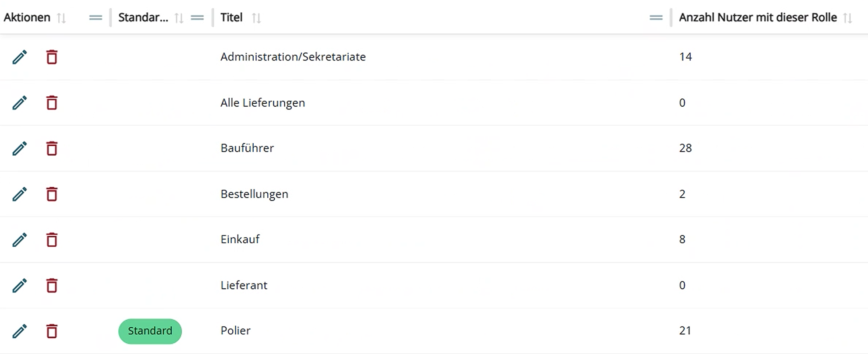Open Aktionen column menu handle
The height and width of the screenshot is (354, 868).
[x=96, y=18]
